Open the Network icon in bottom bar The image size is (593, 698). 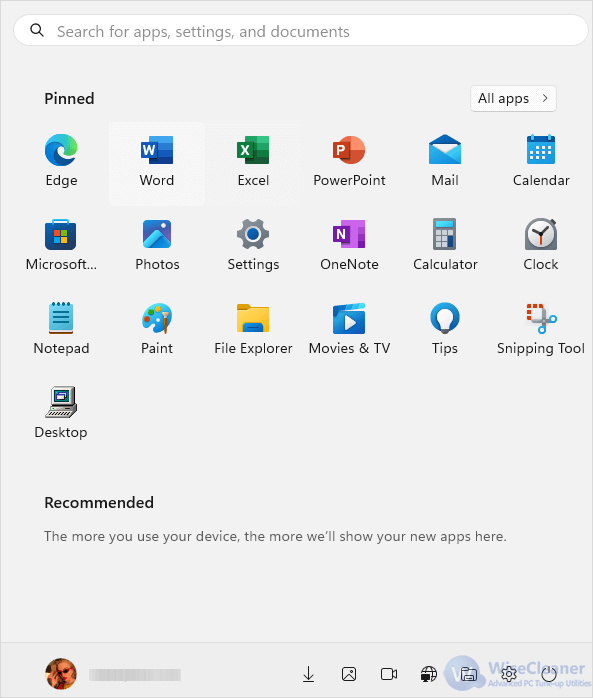[429, 674]
